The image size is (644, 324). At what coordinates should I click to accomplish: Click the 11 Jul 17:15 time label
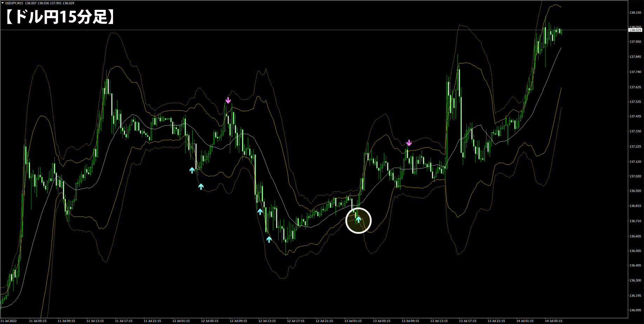coord(124,321)
